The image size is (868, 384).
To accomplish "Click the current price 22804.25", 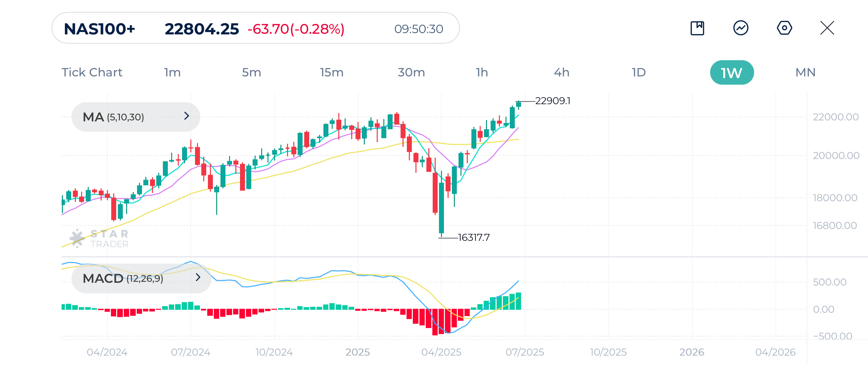I will [201, 29].
